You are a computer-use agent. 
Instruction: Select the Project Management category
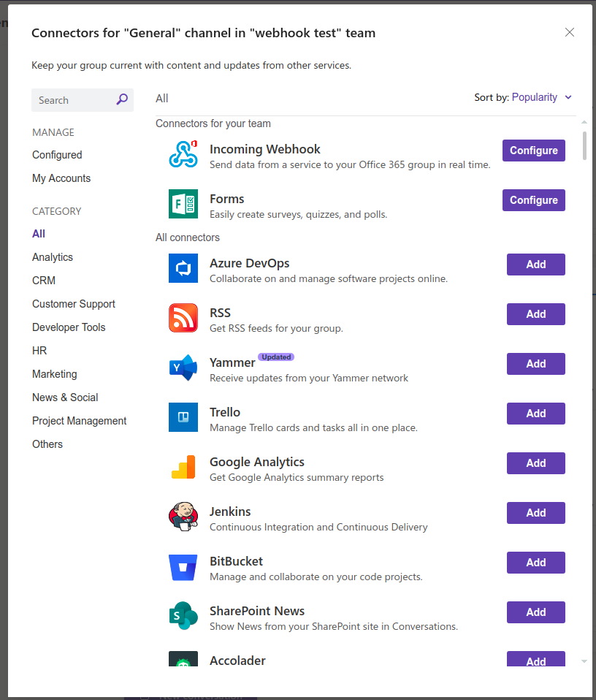[79, 421]
